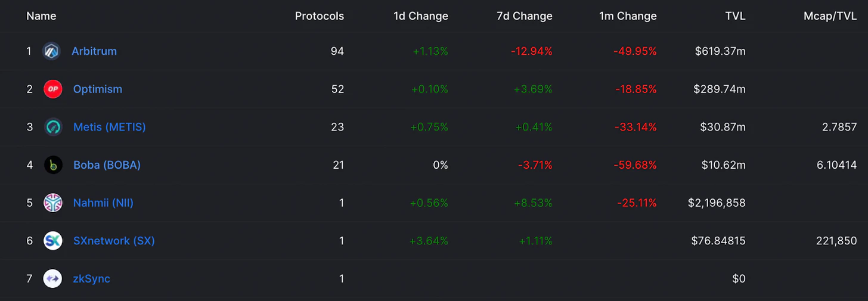Image resolution: width=868 pixels, height=301 pixels.
Task: Sort by Mcap/TVL column header
Action: [830, 16]
